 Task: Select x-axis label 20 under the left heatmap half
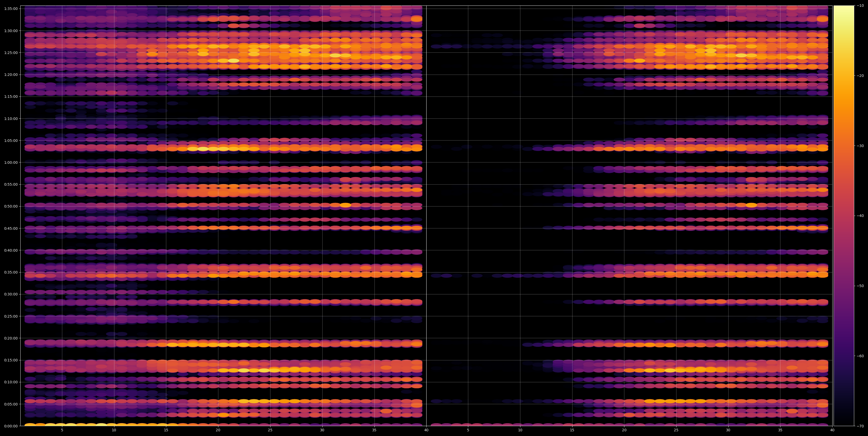pyautogui.click(x=218, y=430)
